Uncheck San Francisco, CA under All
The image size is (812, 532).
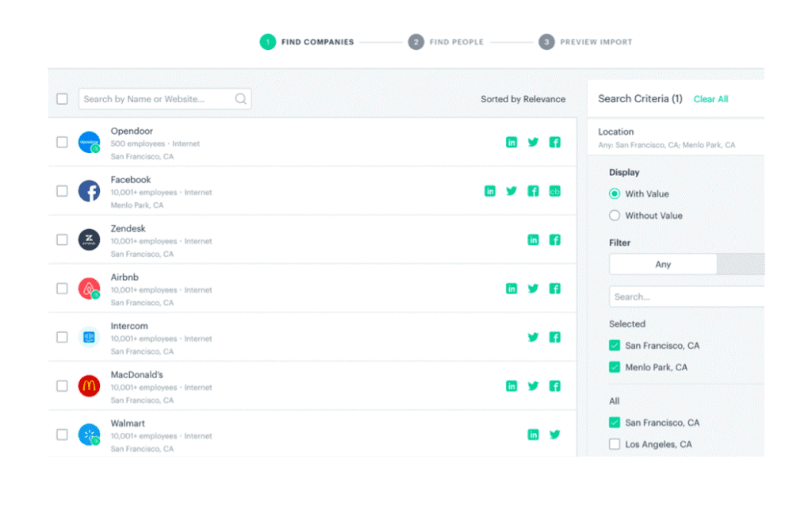click(615, 423)
